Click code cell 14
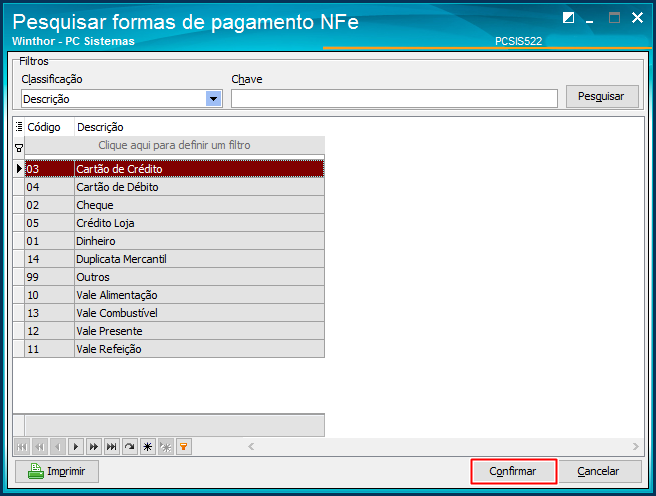This screenshot has height=496, width=656. pos(49,259)
